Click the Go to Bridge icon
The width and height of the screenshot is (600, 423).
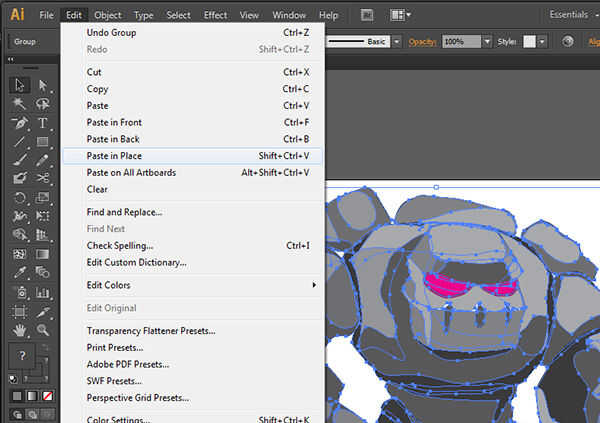(367, 15)
